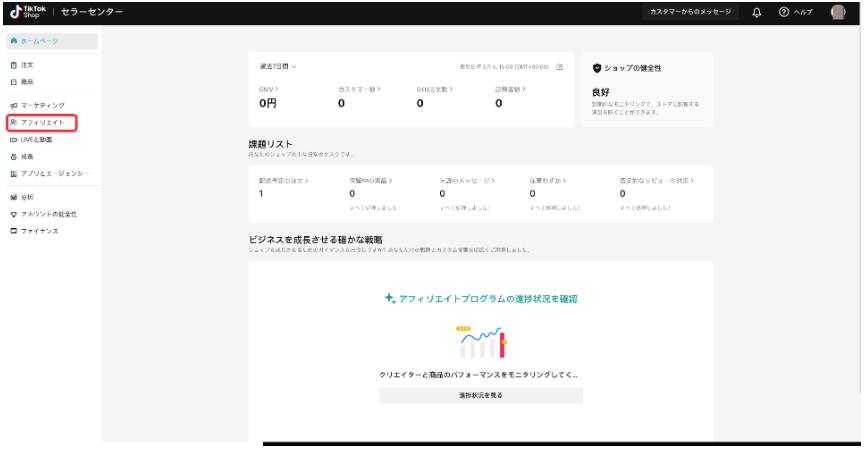The width and height of the screenshot is (866, 449).
Task: Open the second task list item with chevron
Action: point(371,181)
